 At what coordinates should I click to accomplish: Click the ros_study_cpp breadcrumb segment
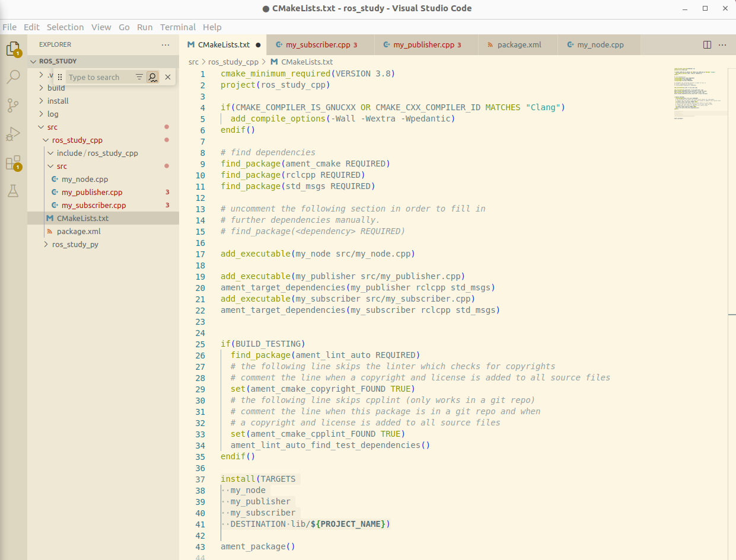(x=233, y=62)
